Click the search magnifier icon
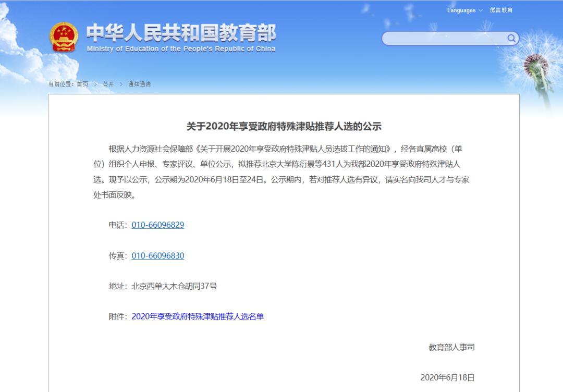563x392 pixels. click(511, 38)
